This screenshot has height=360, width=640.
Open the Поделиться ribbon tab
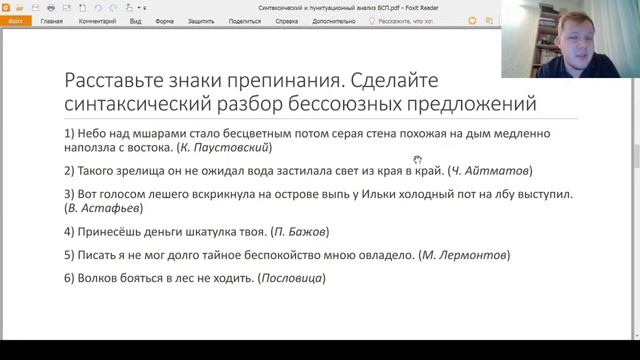pos(244,21)
